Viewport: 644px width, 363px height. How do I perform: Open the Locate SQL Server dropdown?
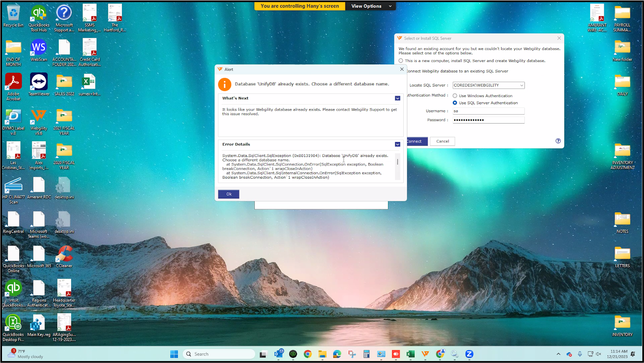coord(521,85)
